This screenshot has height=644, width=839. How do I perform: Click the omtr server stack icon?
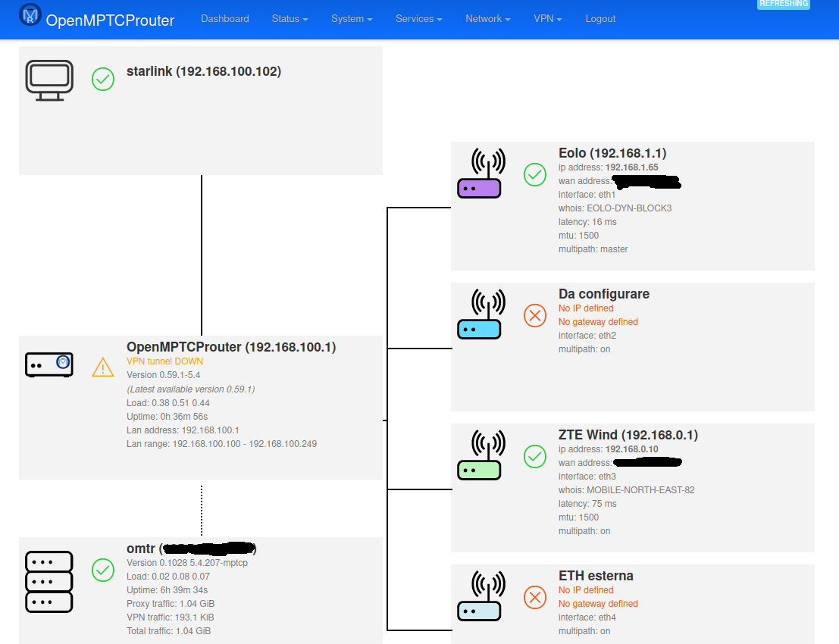(x=49, y=583)
